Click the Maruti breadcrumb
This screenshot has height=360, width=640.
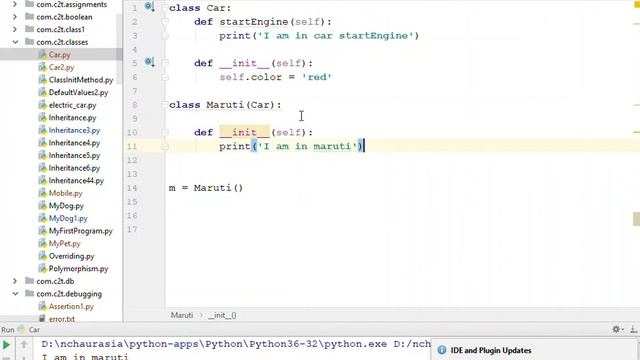click(182, 315)
